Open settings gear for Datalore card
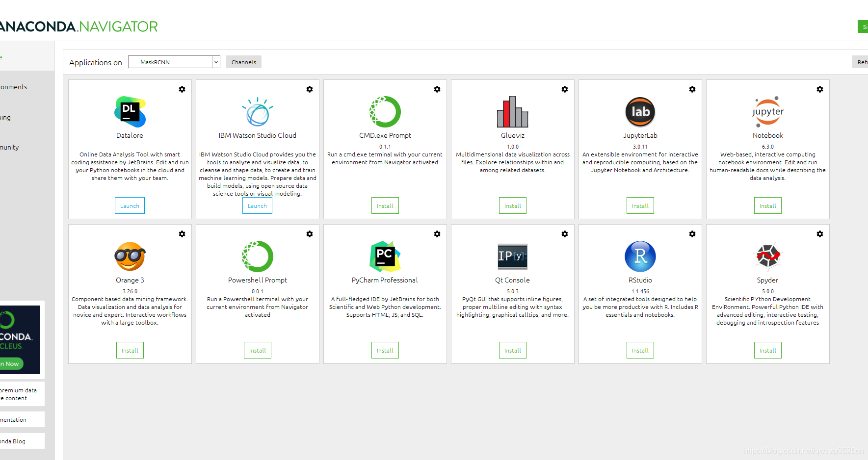Viewport: 868px width, 460px height. (x=182, y=89)
